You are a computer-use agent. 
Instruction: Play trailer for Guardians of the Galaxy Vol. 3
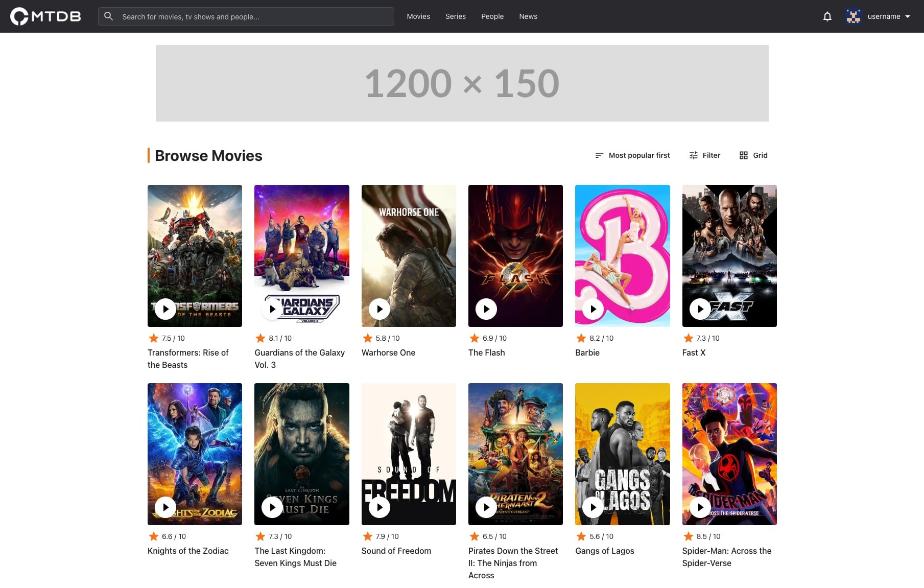(x=272, y=309)
